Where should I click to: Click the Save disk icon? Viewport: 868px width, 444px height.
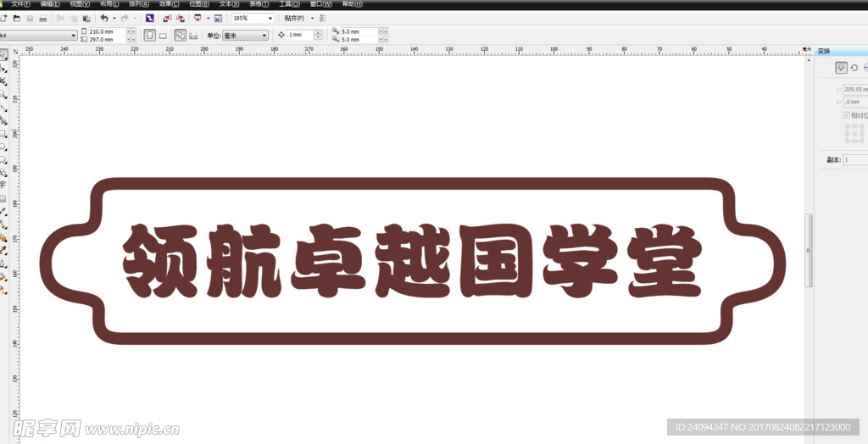tap(30, 19)
